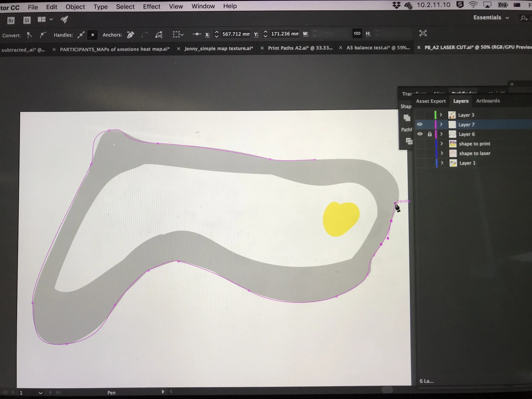Viewport: 532px width, 399px height.
Task: Click the GPU performance rocket icon
Action: pos(64,20)
